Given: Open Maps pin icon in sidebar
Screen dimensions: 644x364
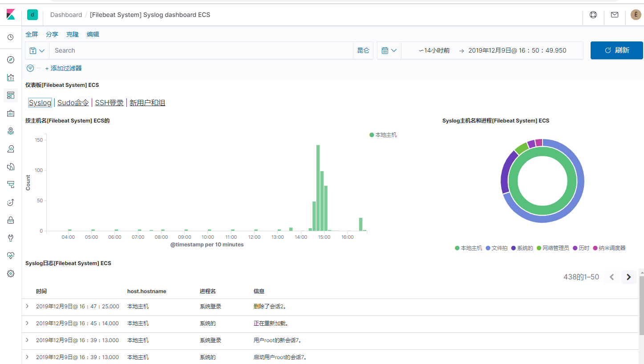Looking at the screenshot, I should click(11, 131).
